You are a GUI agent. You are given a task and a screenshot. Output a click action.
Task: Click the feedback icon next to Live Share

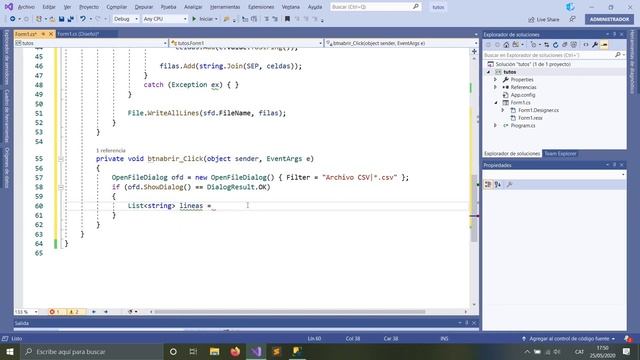[572, 19]
